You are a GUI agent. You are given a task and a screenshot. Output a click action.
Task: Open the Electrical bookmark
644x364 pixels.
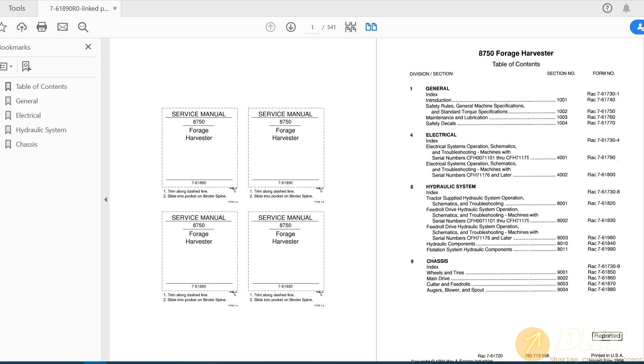(28, 116)
